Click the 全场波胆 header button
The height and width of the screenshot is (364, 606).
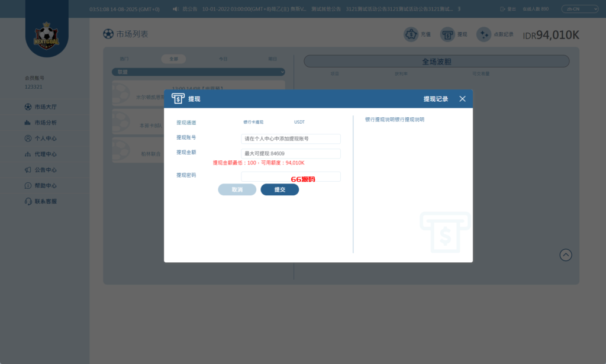coord(437,62)
